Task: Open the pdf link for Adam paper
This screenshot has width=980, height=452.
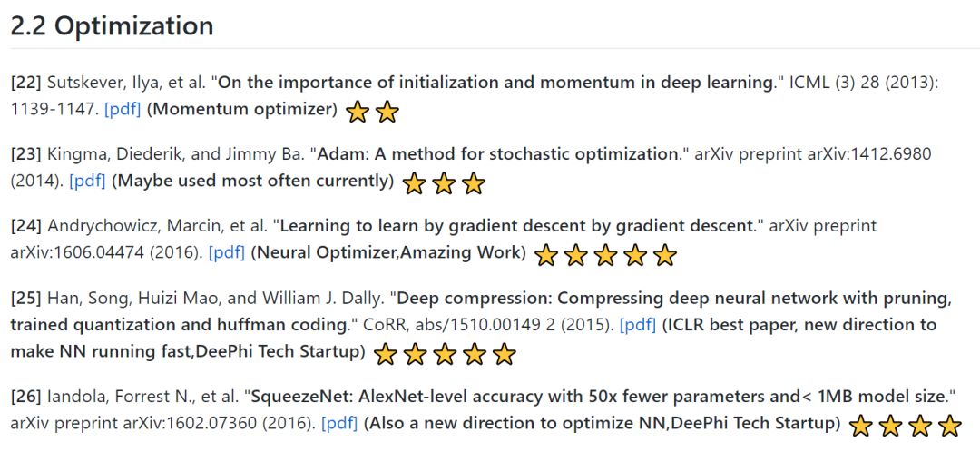Action: point(87,182)
